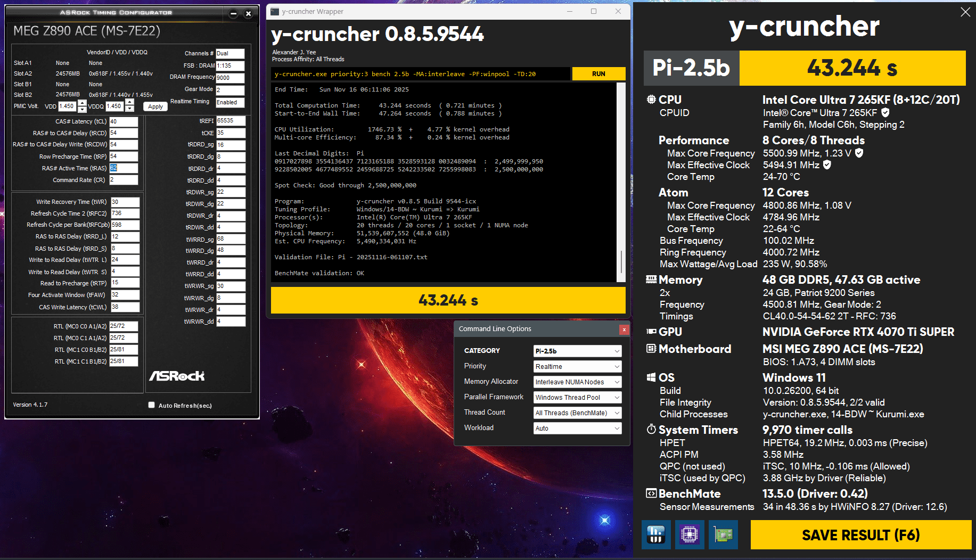Click Apply in the Timing Configurator
Screen dimensions: 976x560
click(x=155, y=106)
